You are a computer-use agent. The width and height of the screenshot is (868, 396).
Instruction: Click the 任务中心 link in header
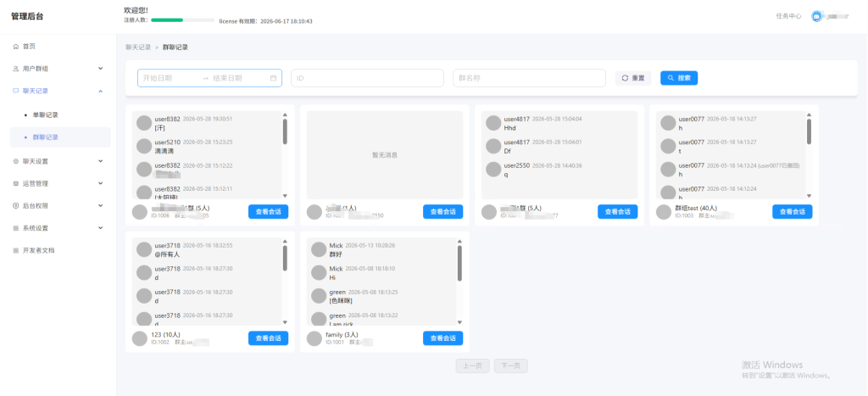[789, 17]
